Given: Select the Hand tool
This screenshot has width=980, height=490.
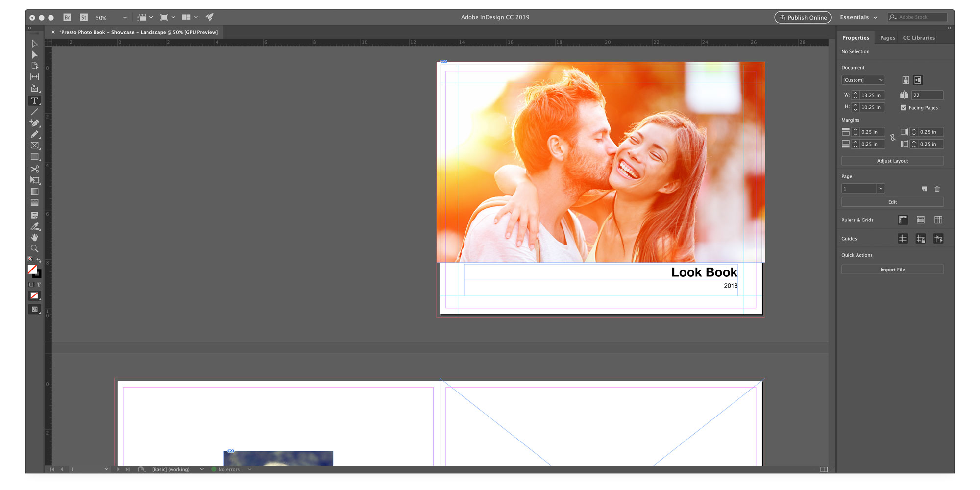Looking at the screenshot, I should [35, 238].
